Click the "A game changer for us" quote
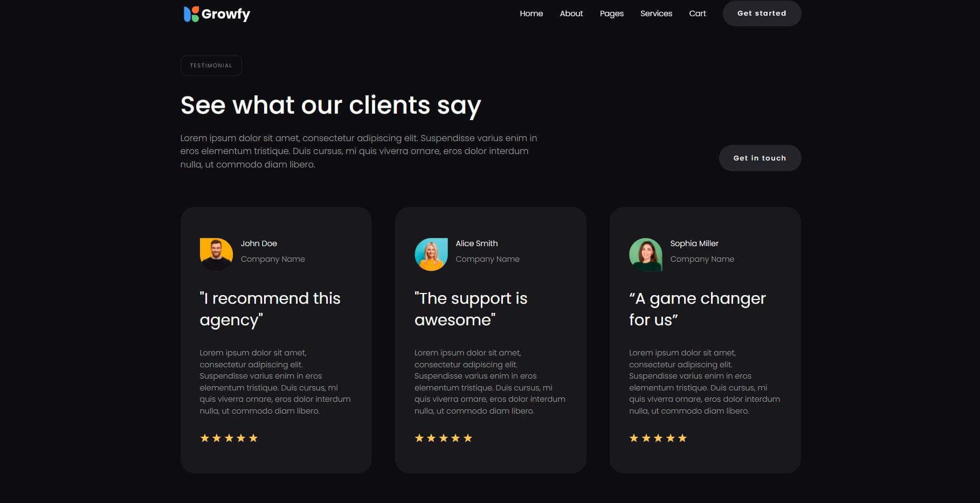Screen dimensions: 980x503 point(698,309)
